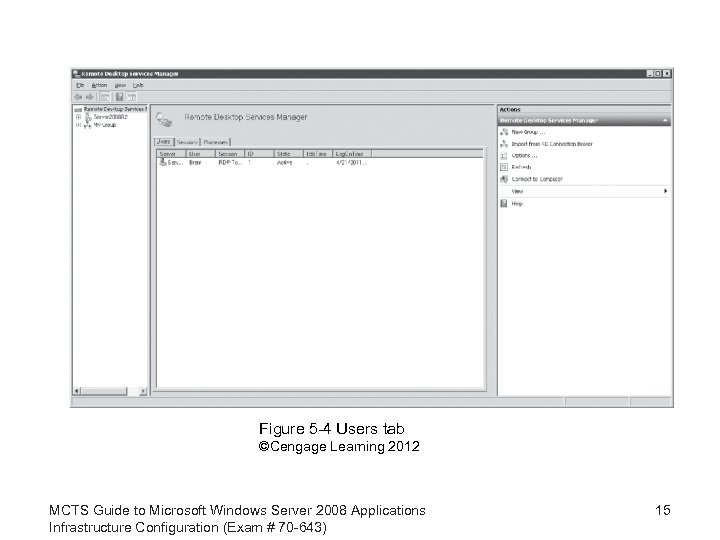Switch to the Processes tab
Screen dimensions: 720x540
click(216, 142)
